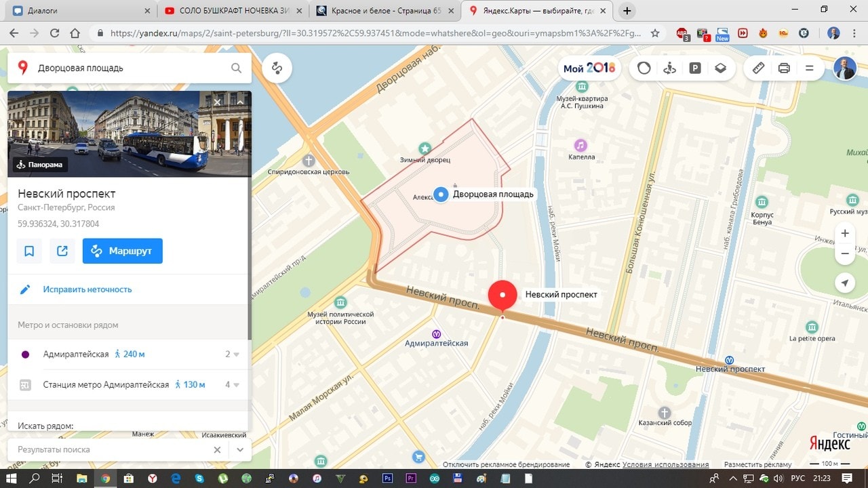Zoom in with the map plus button
This screenshot has width=868, height=488.
[845, 233]
